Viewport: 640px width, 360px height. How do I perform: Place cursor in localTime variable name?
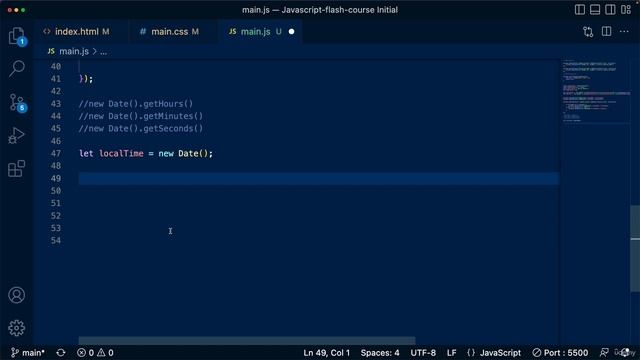pos(121,153)
